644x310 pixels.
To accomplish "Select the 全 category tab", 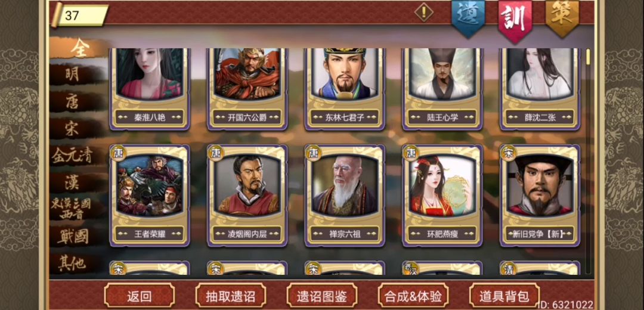I will point(80,48).
